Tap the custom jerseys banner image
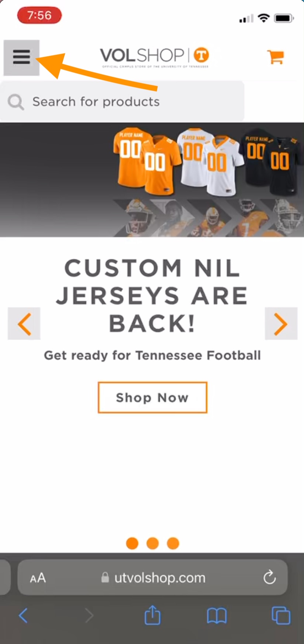This screenshot has height=644, width=304. (152, 180)
